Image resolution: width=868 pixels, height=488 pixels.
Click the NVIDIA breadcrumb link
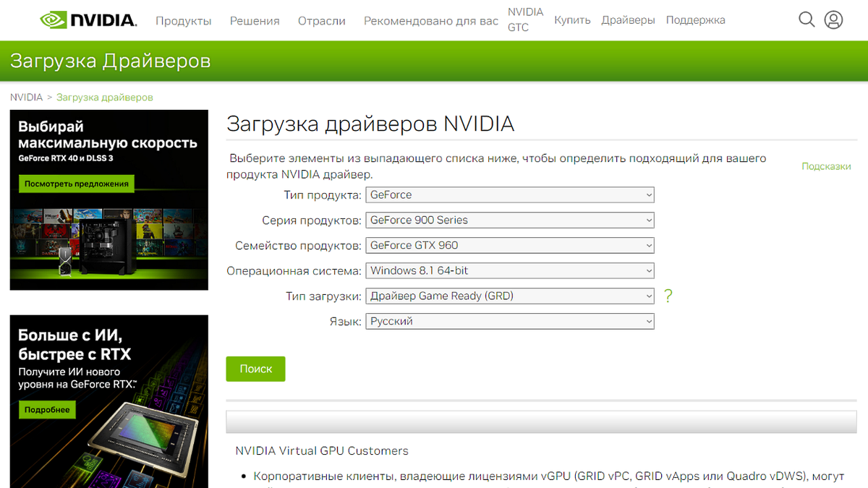[26, 97]
